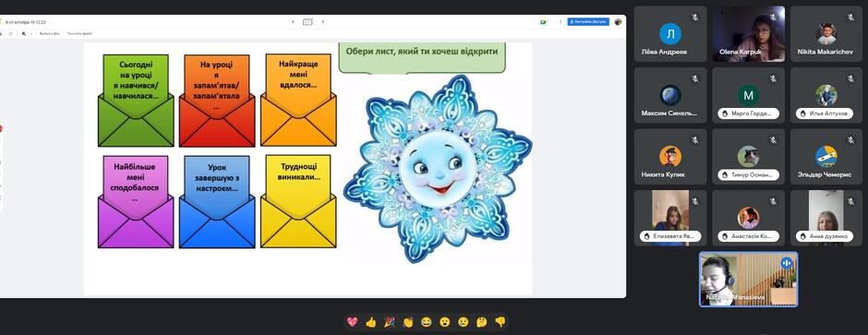The height and width of the screenshot is (335, 868).
Task: Select Эльдар Чеморис participant tile
Action: [826, 157]
